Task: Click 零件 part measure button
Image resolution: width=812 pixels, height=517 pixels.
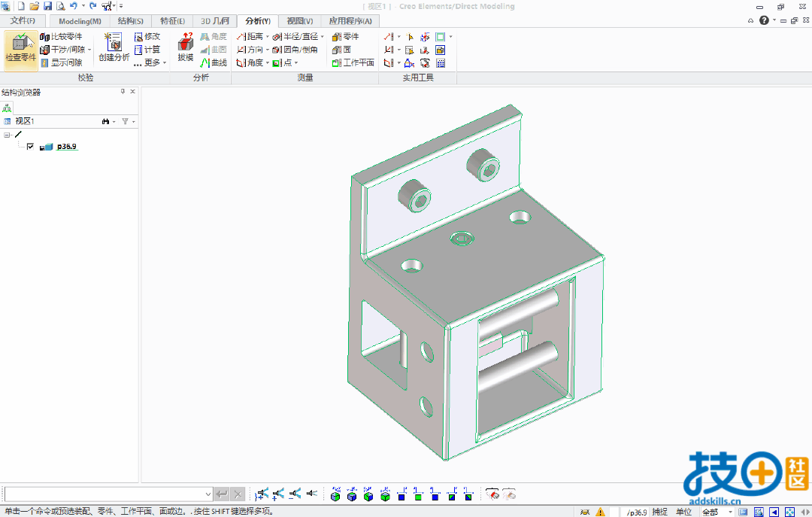Action: [x=345, y=37]
